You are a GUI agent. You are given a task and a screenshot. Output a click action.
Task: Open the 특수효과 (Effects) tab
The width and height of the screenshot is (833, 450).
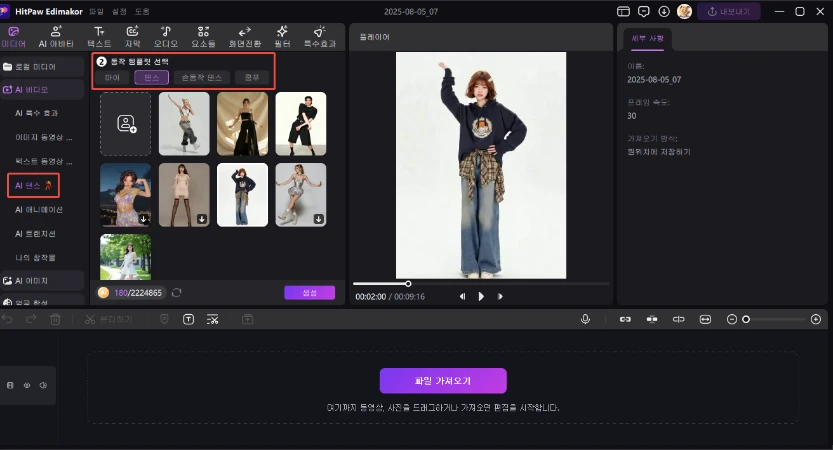click(x=319, y=37)
